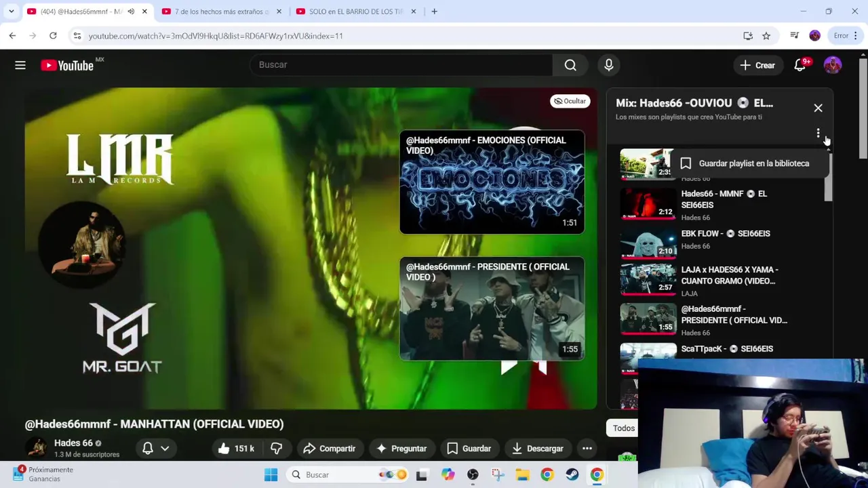Open the Mix playlist three-dot options menu
This screenshot has width=868, height=488.
click(818, 133)
